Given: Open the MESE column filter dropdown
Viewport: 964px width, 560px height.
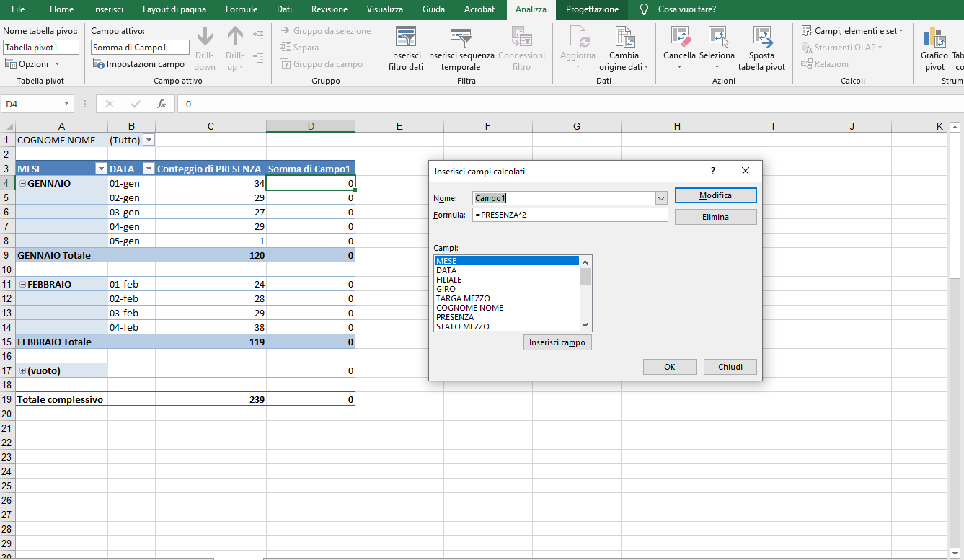Looking at the screenshot, I should point(101,169).
